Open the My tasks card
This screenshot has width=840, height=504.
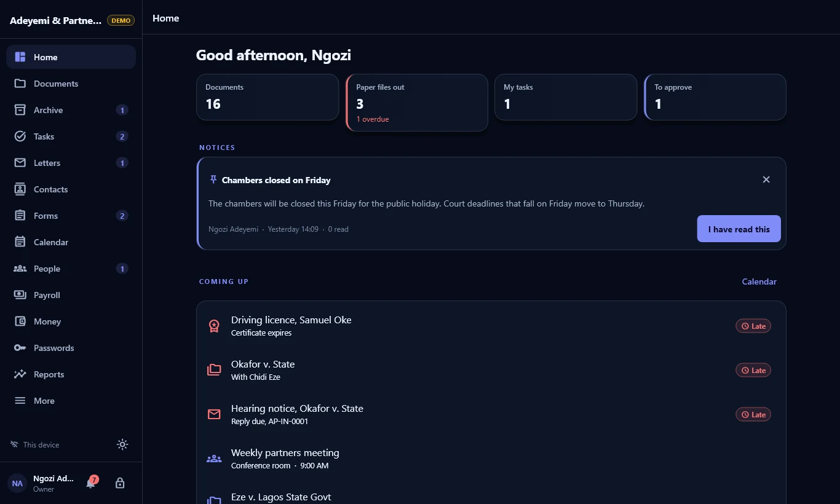566,97
